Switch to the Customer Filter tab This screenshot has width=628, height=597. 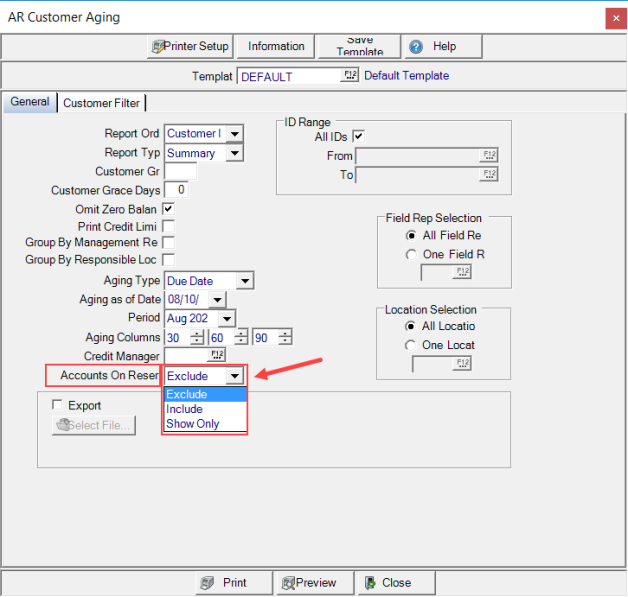tap(101, 103)
